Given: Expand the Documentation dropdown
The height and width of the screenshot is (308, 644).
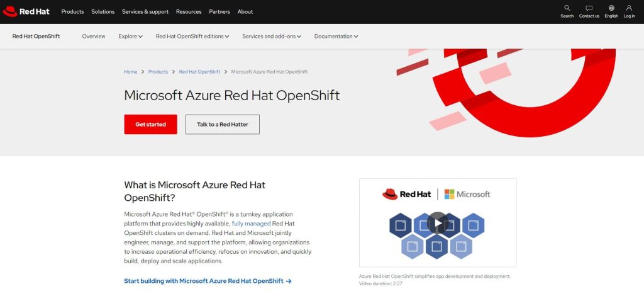Looking at the screenshot, I should tap(336, 37).
